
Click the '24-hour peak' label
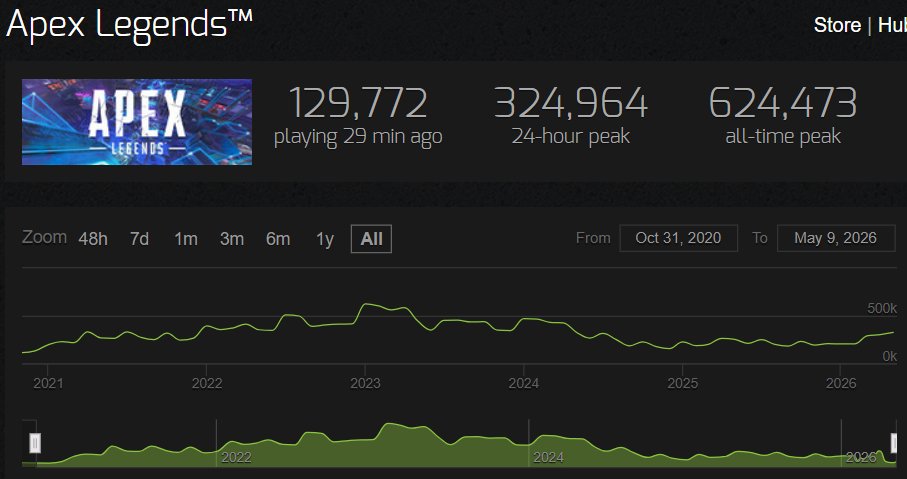tap(571, 137)
